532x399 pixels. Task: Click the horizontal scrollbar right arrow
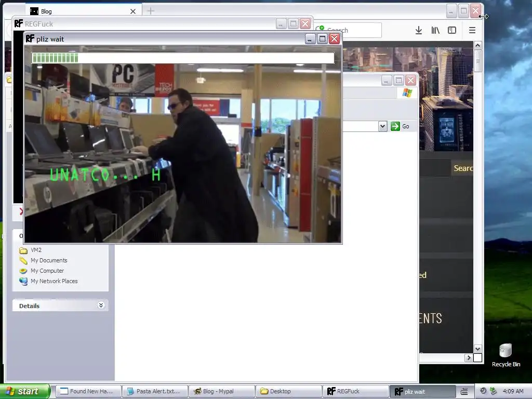[x=469, y=357]
